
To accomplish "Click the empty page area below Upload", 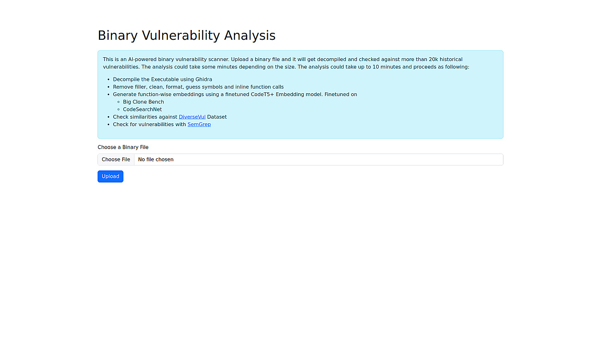I will coord(300,273).
